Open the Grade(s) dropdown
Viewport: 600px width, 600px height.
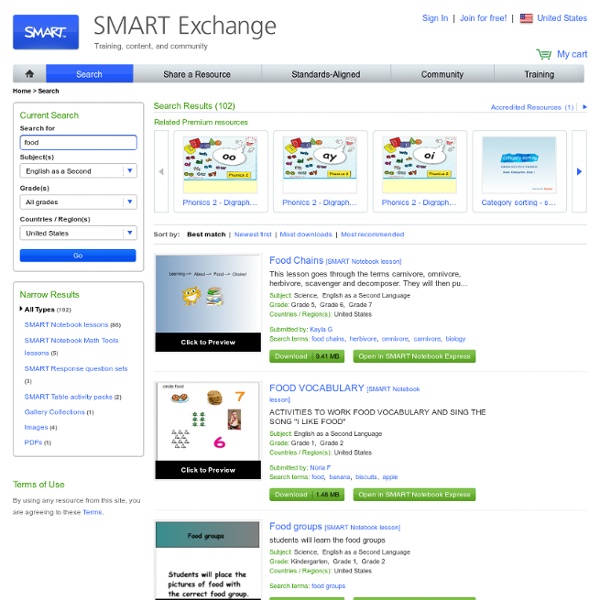point(78,202)
